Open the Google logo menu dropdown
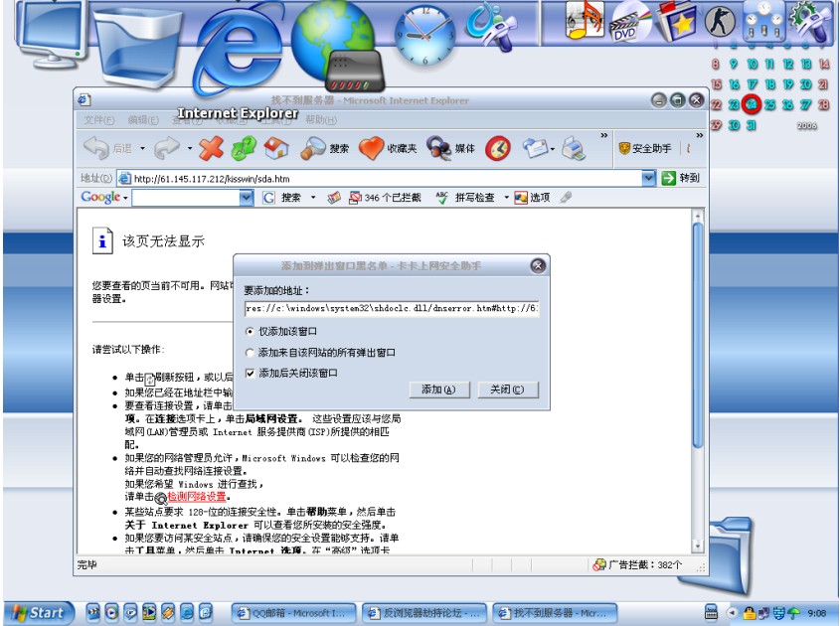Screen dimensions: 840x626 pyautogui.click(x=125, y=198)
